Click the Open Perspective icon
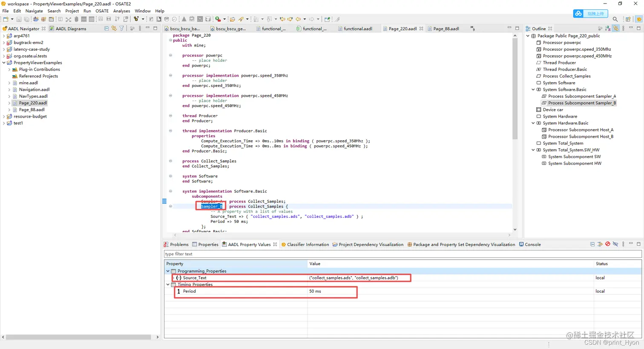This screenshot has width=644, height=349. (628, 19)
